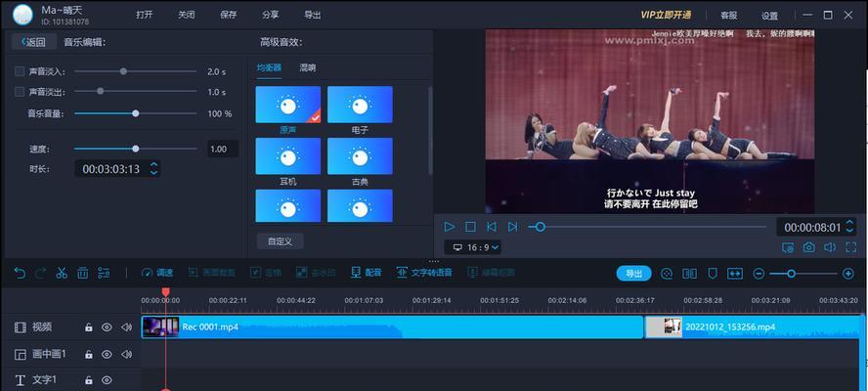
Task: Open 客服 customer service
Action: pyautogui.click(x=728, y=16)
